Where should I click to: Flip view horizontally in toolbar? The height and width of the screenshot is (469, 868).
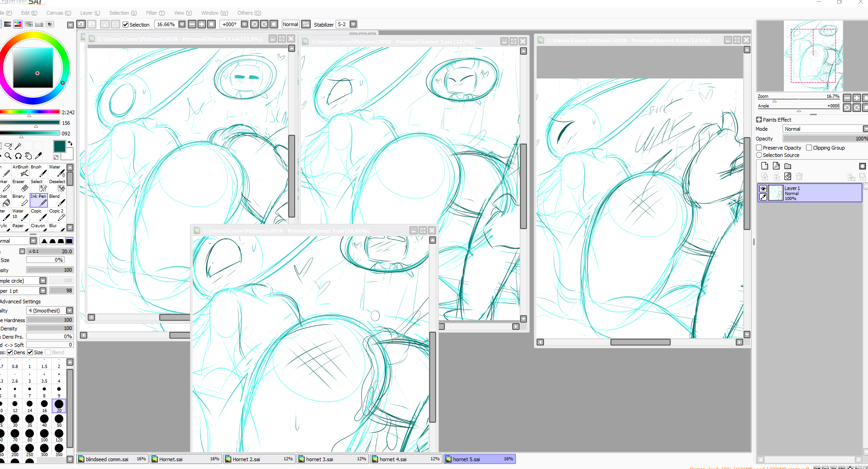tap(306, 24)
